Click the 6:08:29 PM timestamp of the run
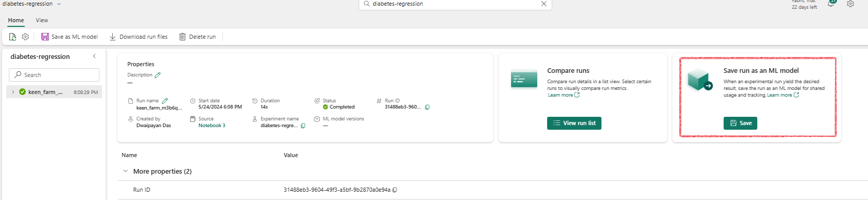868x200 pixels. coord(86,93)
